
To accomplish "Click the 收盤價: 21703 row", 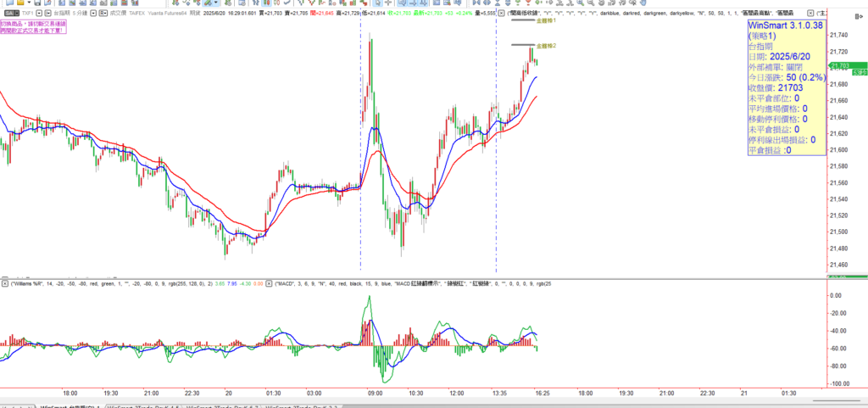I will (x=776, y=87).
